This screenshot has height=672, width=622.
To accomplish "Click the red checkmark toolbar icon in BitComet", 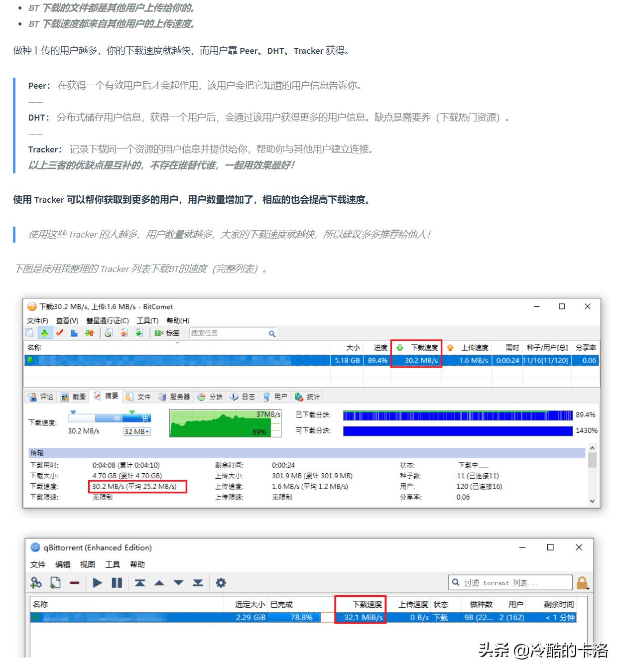I will [x=60, y=333].
